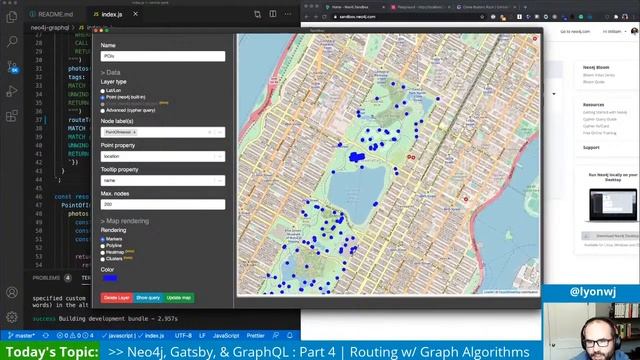Click lone red marker southeast of the reservoir
Screen dimensions: 640x360
coord(466,199)
